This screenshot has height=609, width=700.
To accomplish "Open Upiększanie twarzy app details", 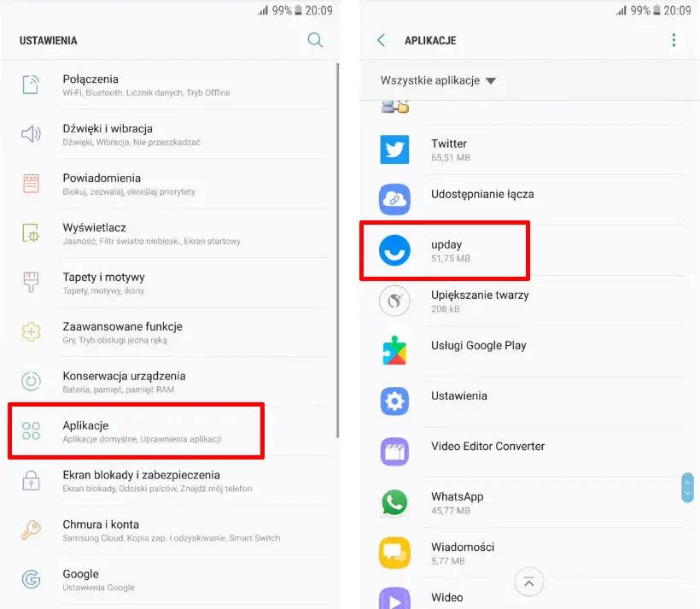I will 529,302.
